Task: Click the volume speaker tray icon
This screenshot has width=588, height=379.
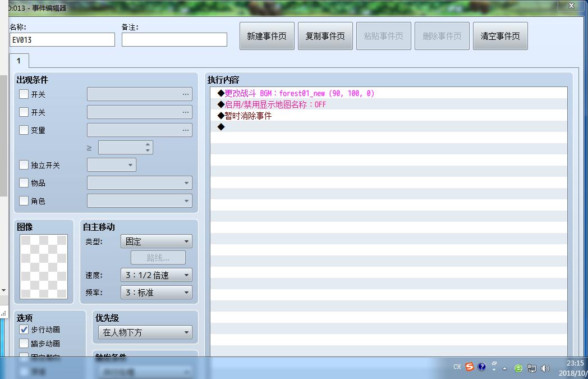Action: pyautogui.click(x=545, y=368)
